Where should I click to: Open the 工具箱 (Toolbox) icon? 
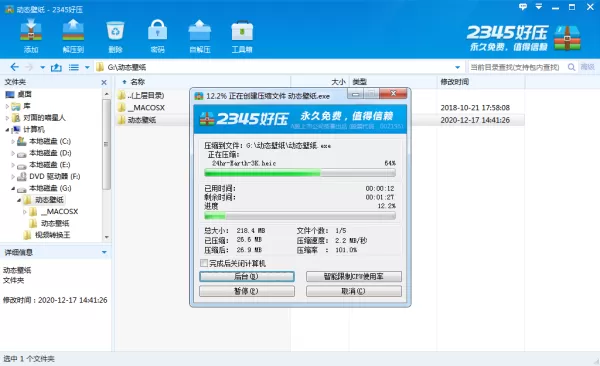tap(242, 36)
